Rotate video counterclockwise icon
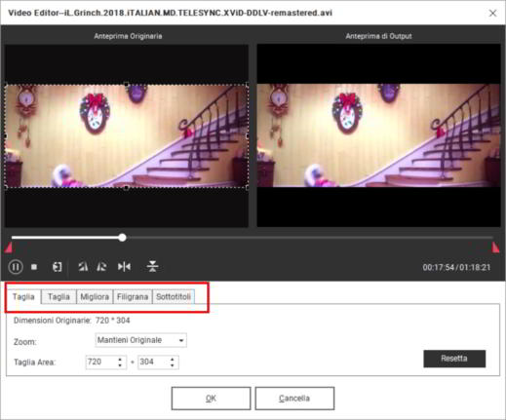This screenshot has height=420, width=506. (83, 267)
